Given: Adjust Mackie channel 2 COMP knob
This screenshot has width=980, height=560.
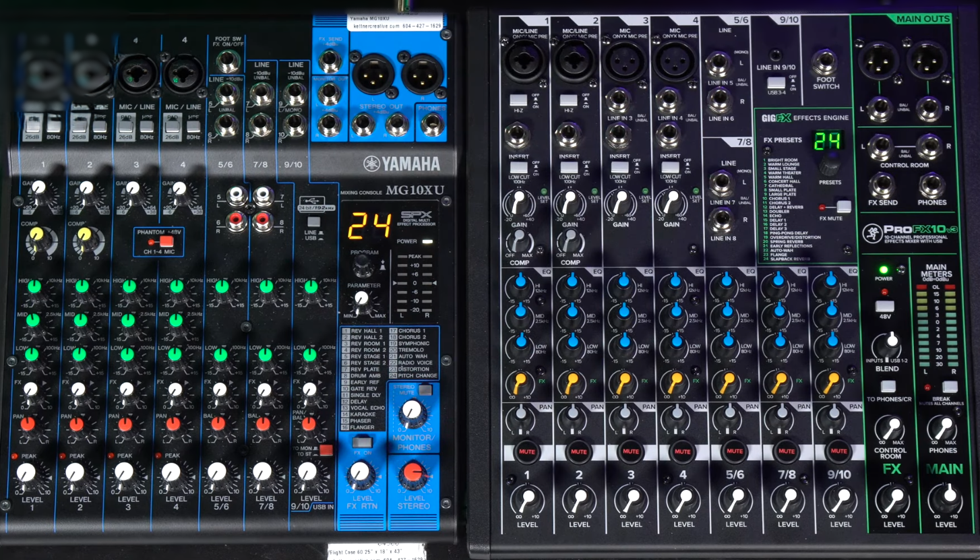Looking at the screenshot, I should click(570, 242).
